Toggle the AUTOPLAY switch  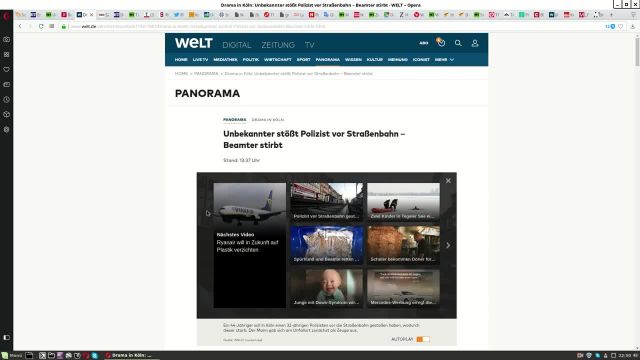(x=423, y=339)
